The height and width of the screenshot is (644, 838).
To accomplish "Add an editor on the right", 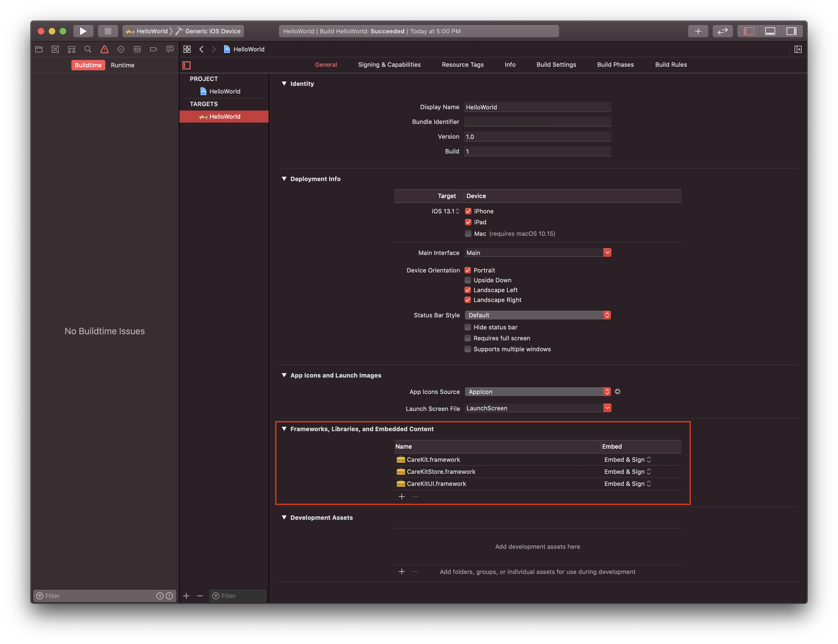I will pyautogui.click(x=798, y=49).
